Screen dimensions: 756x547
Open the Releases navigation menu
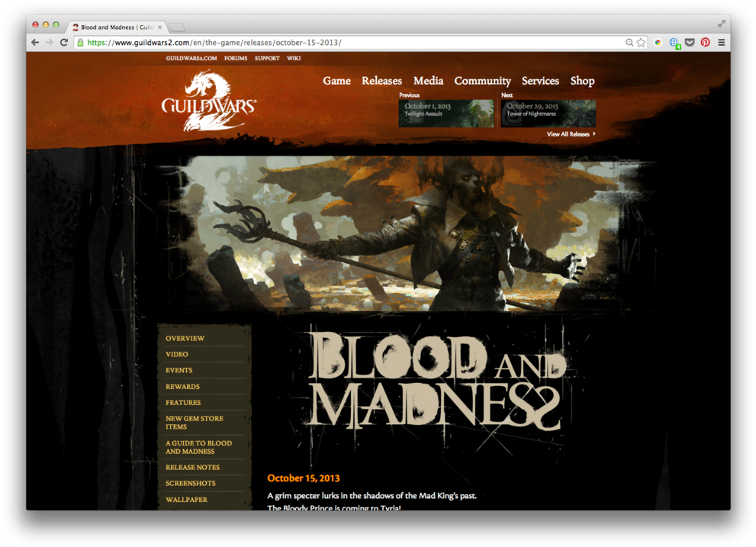point(381,81)
